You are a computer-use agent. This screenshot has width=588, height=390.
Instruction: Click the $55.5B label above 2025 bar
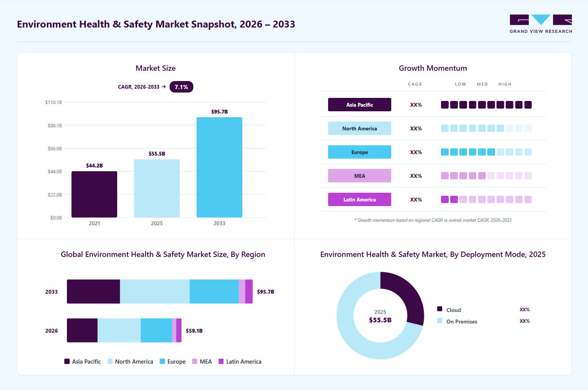157,154
